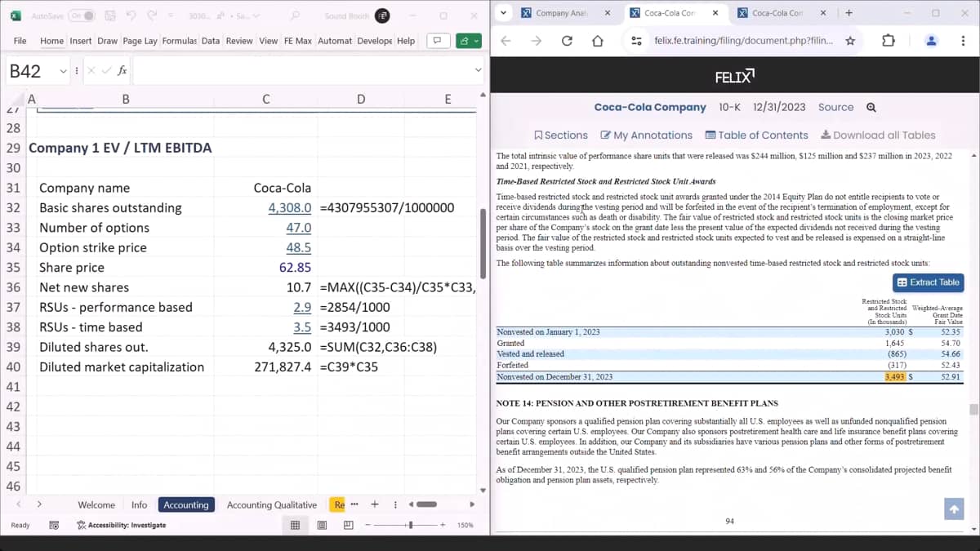Switch to the Insert ribbon tab
This screenshot has height=551, width=980.
[x=81, y=41]
